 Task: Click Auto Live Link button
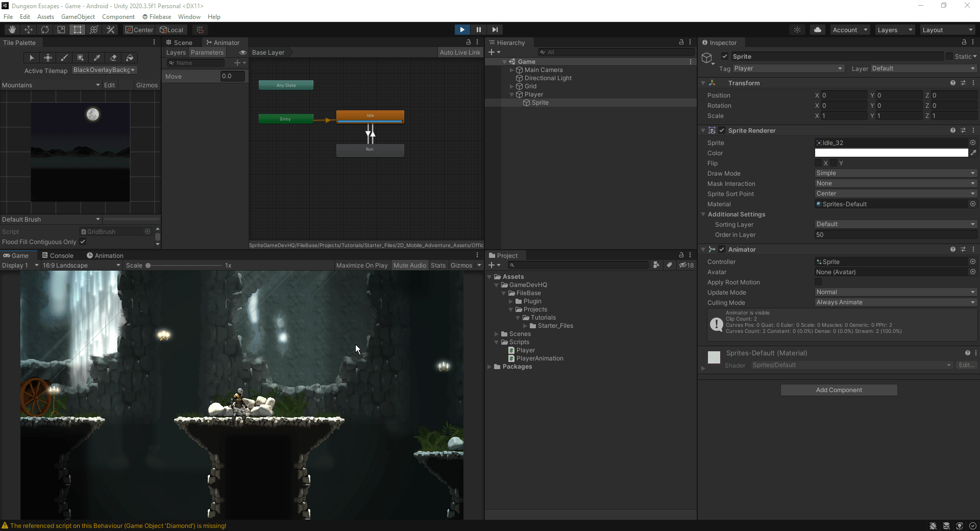460,53
